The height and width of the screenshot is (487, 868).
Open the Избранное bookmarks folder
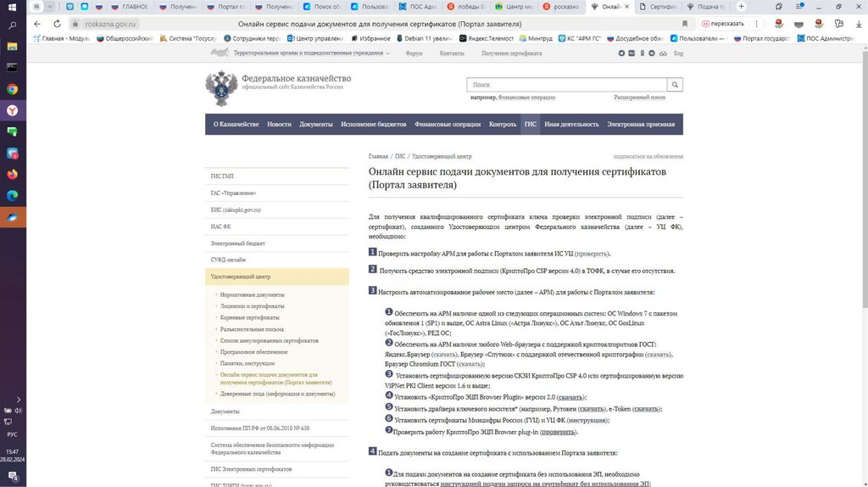click(370, 38)
